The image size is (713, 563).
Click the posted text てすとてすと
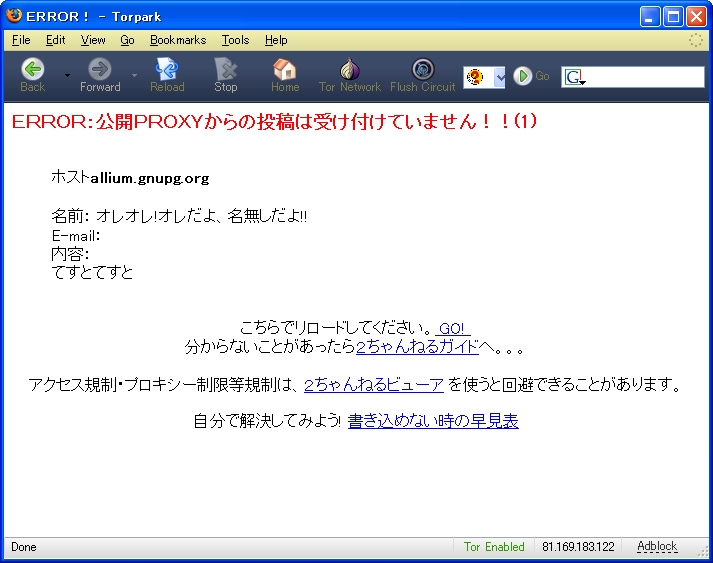point(92,272)
